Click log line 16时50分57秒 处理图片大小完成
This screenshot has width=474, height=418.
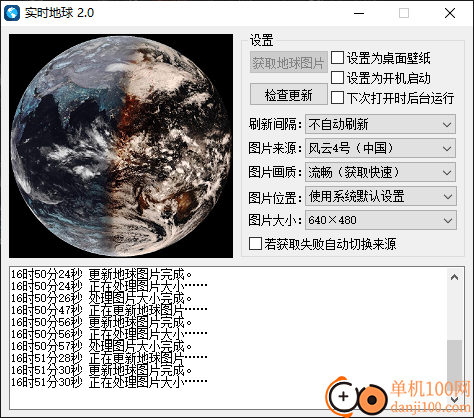[x=101, y=346]
